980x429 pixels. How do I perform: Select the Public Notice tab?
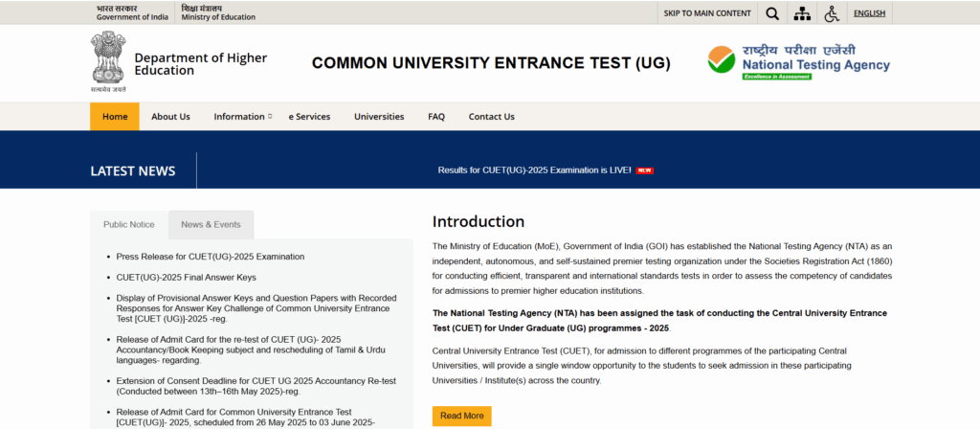pyautogui.click(x=129, y=225)
